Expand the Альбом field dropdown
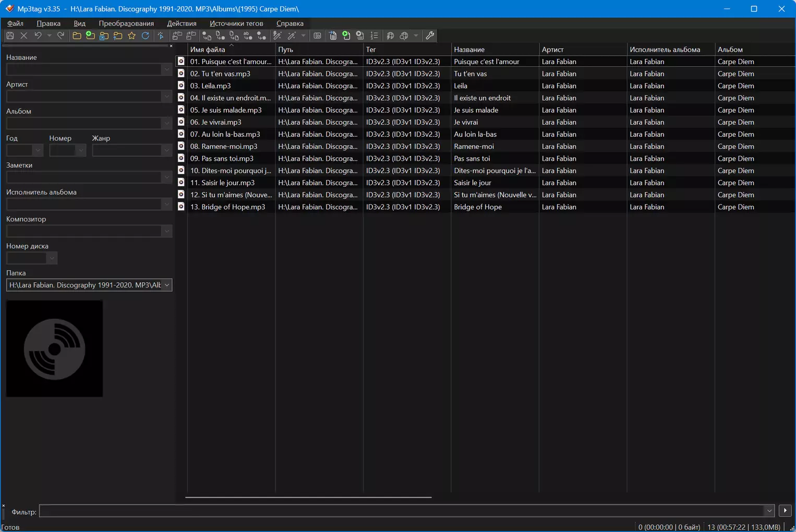 pos(166,123)
